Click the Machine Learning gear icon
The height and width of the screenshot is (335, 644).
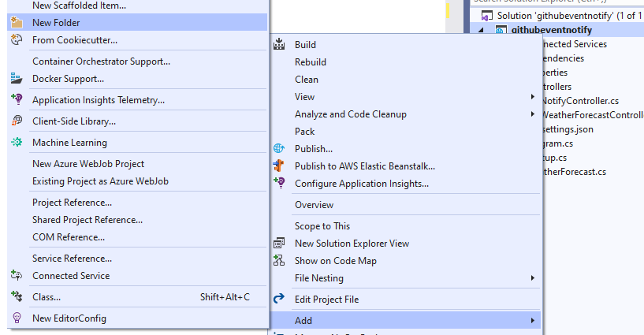(17, 142)
